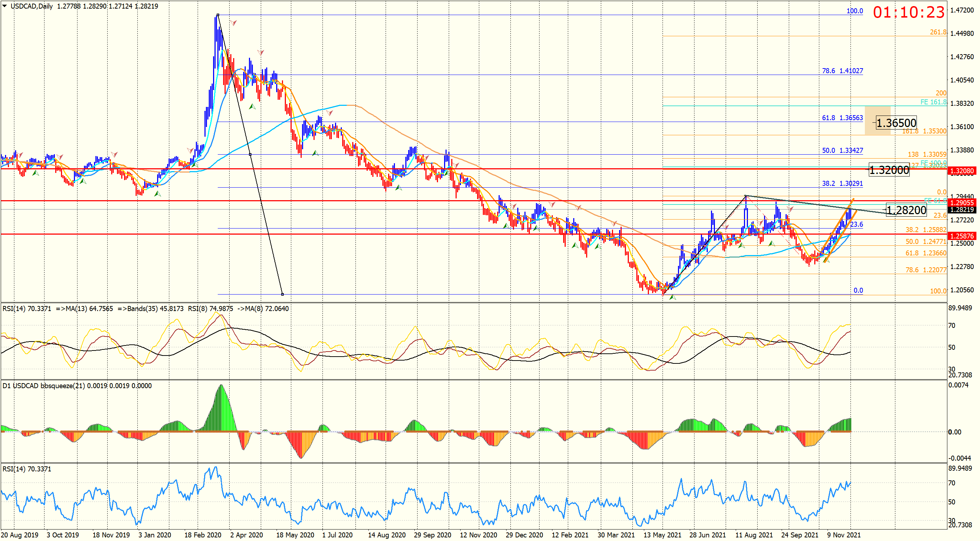Click the red 1.25876 axis price tag
This screenshot has height=541, width=980.
(x=961, y=236)
